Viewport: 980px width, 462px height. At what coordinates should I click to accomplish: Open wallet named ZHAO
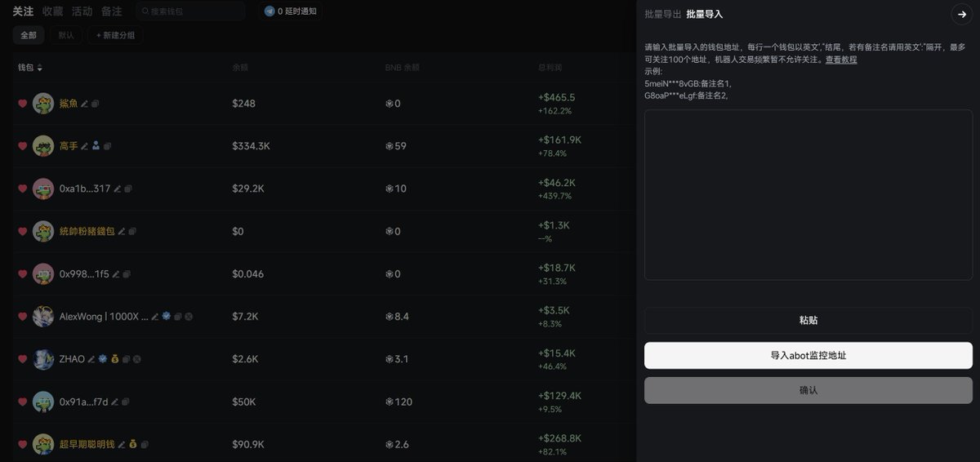pyautogui.click(x=72, y=359)
